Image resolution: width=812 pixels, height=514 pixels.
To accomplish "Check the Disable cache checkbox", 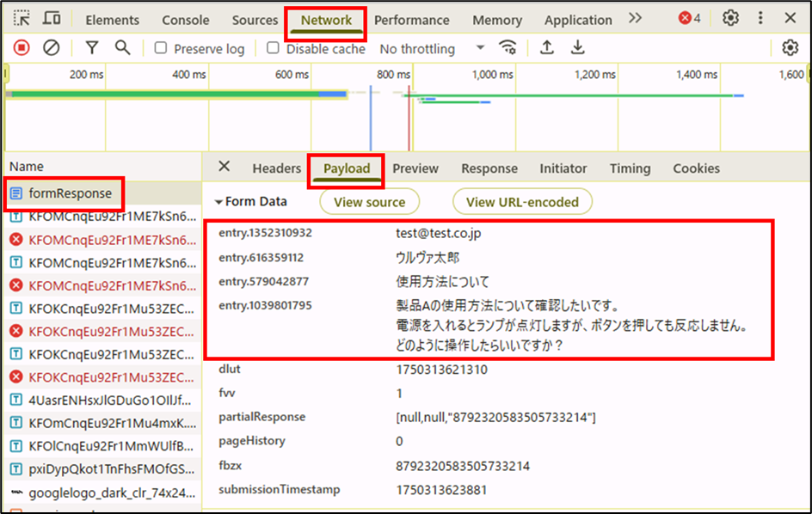I will click(x=273, y=48).
